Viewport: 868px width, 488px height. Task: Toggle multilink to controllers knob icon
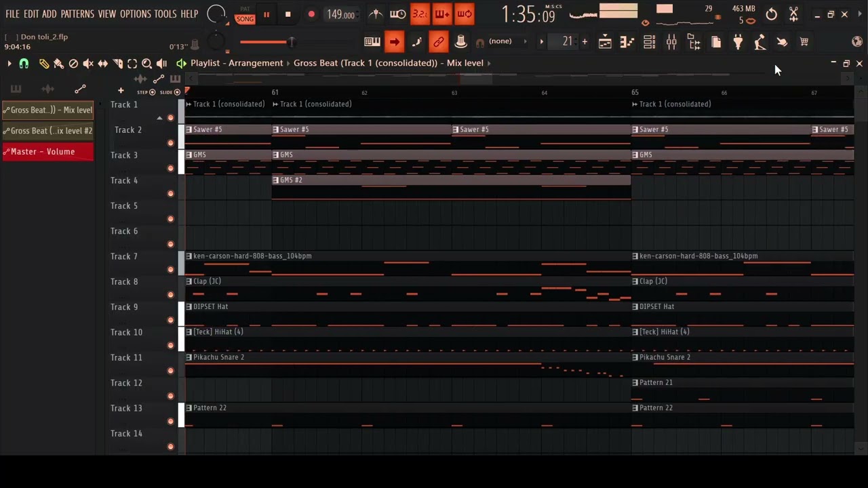(460, 42)
